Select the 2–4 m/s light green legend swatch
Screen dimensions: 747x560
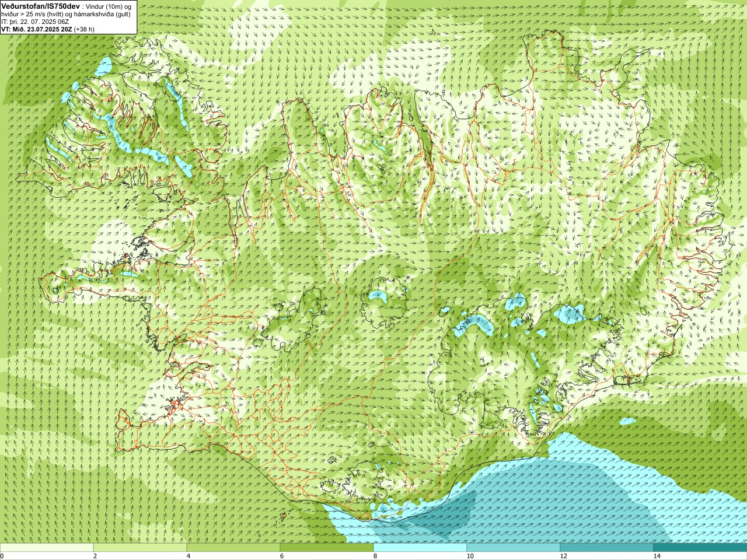pyautogui.click(x=140, y=548)
